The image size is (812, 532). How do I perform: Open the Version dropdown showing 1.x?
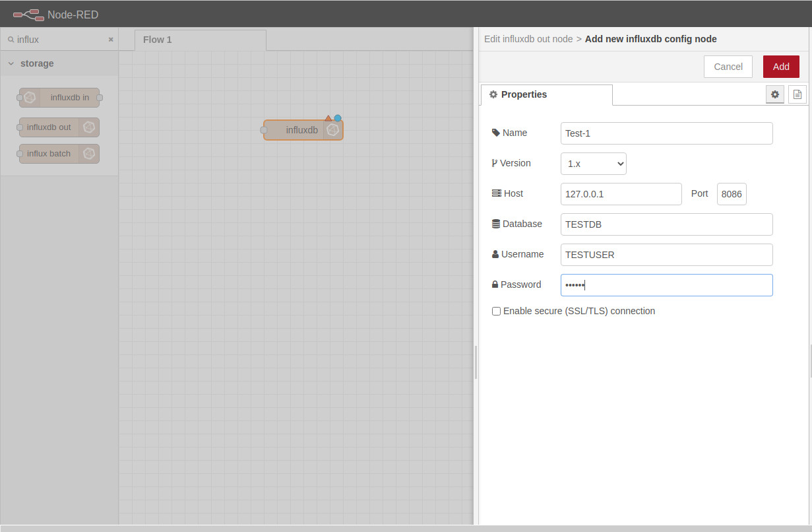593,164
